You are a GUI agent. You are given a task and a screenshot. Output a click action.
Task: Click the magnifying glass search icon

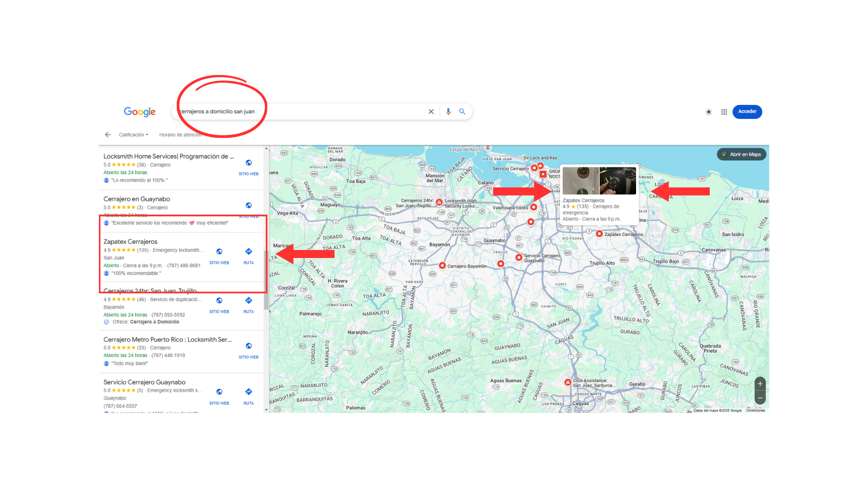coord(462,112)
